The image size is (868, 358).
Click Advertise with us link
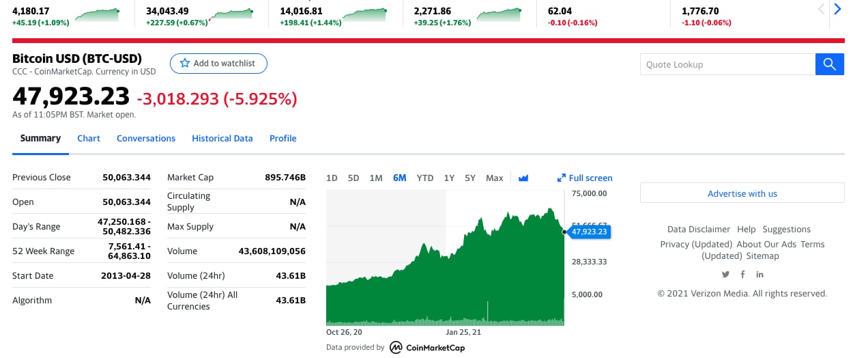pyautogui.click(x=742, y=193)
